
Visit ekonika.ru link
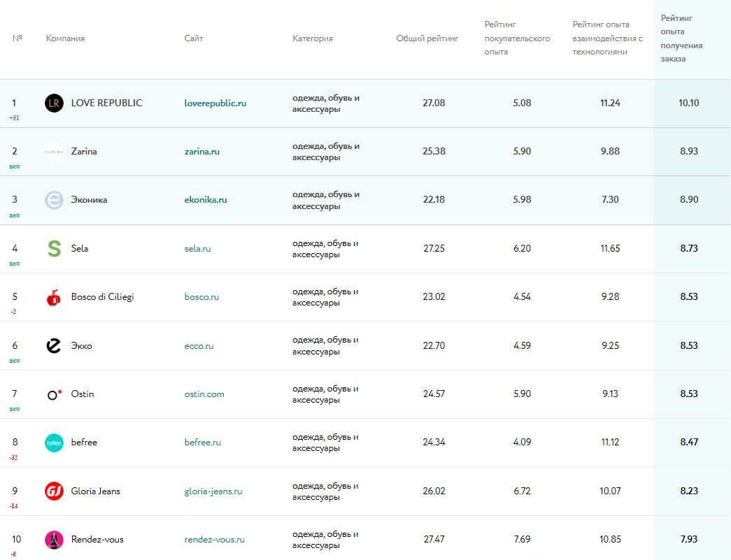click(206, 200)
